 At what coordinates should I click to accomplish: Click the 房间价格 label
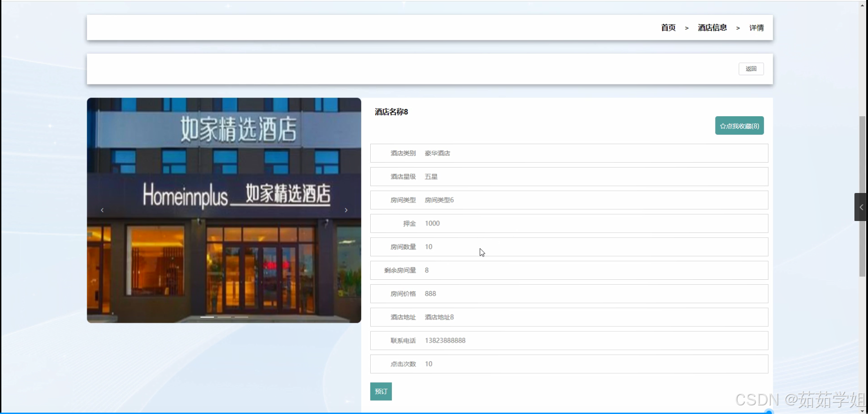click(x=403, y=294)
